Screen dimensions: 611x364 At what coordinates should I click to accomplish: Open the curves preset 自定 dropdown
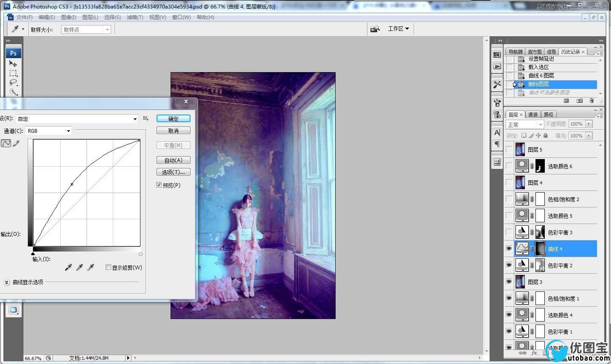(78, 119)
